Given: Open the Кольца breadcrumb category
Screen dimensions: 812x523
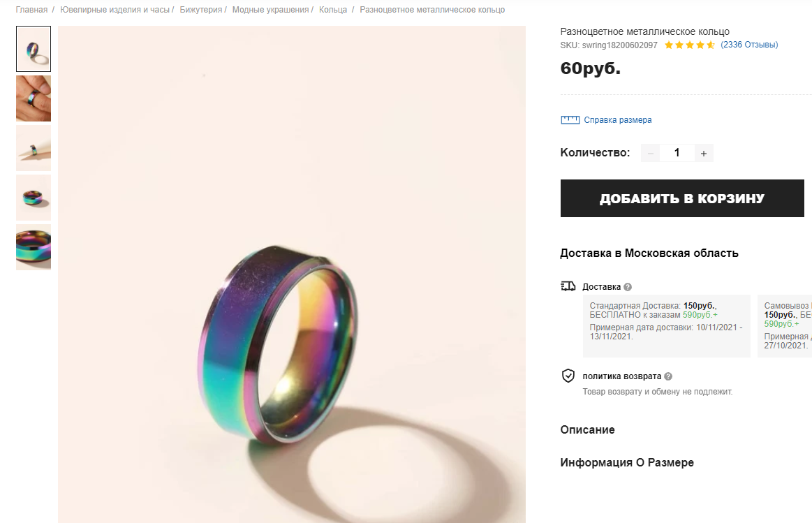Looking at the screenshot, I should pyautogui.click(x=333, y=10).
